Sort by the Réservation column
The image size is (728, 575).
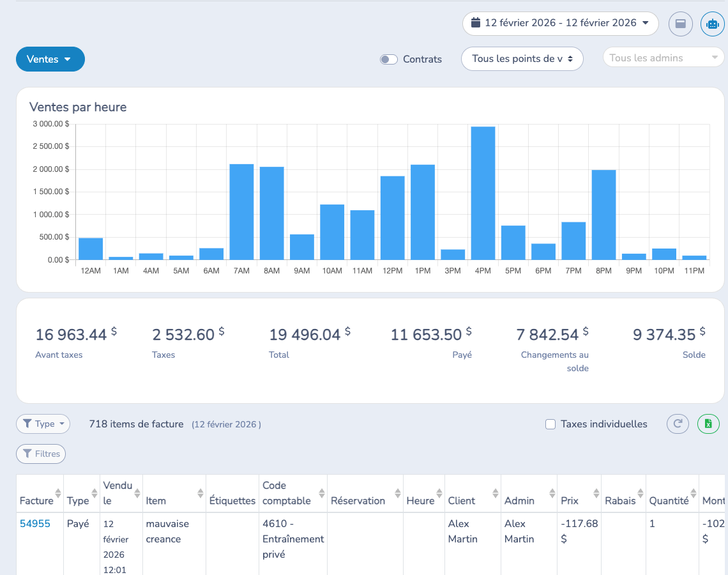(365, 493)
